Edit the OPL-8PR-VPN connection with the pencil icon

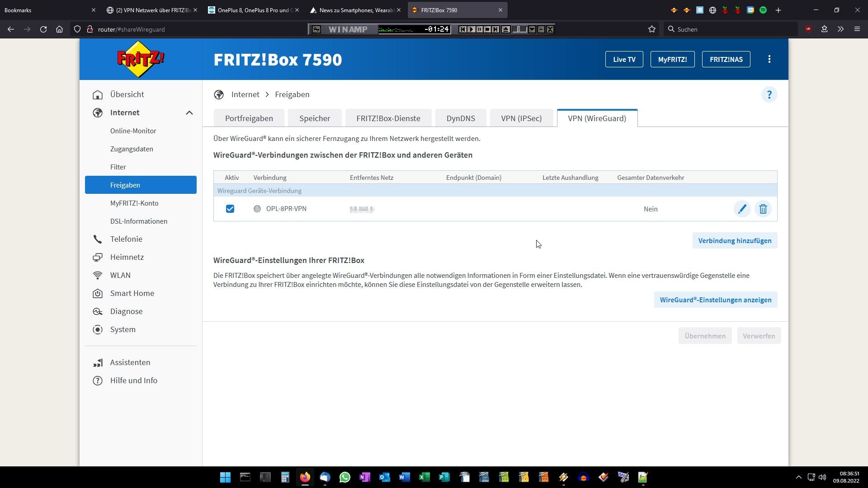tap(742, 209)
